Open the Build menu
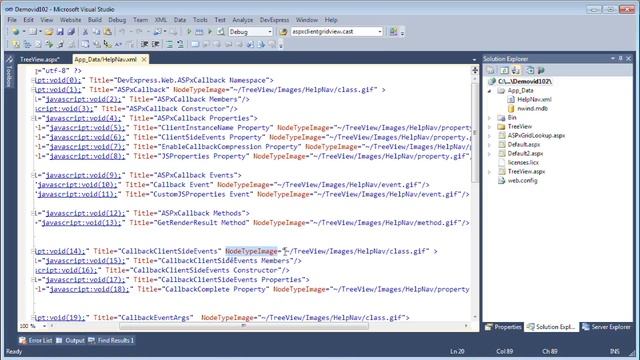 [95, 20]
